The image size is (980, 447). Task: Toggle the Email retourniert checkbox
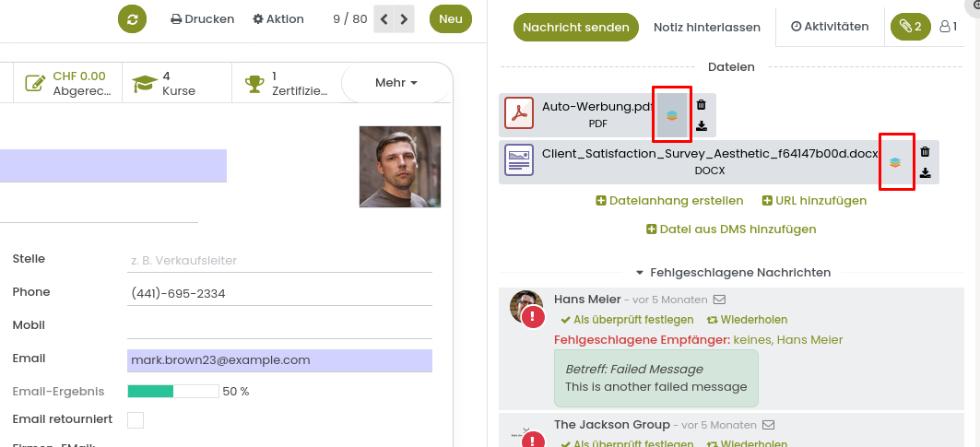coord(136,420)
